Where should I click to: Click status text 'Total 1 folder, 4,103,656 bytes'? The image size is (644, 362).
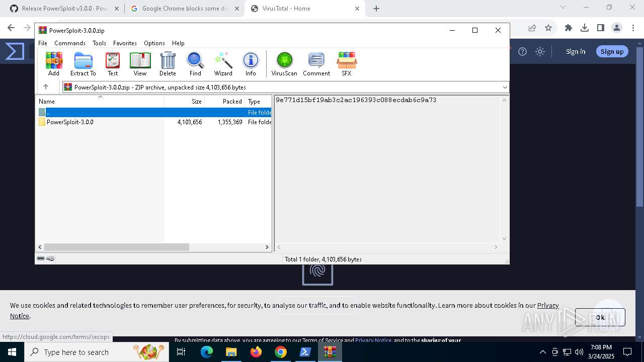(323, 259)
